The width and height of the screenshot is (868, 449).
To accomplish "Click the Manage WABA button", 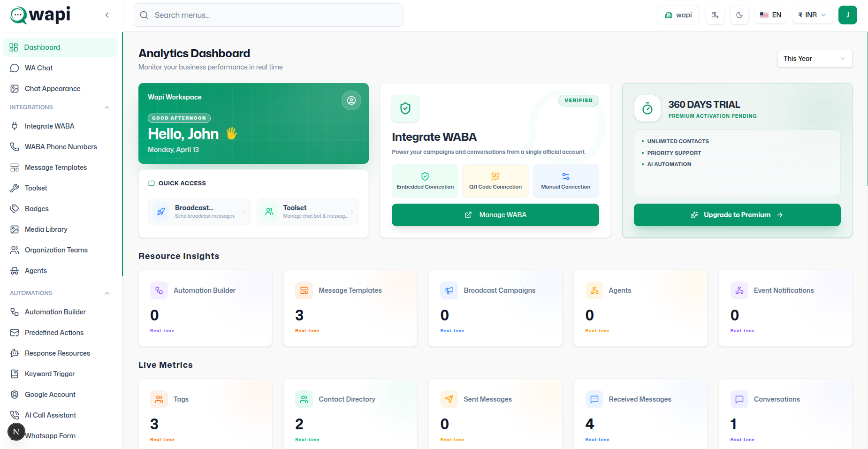I will [x=495, y=215].
